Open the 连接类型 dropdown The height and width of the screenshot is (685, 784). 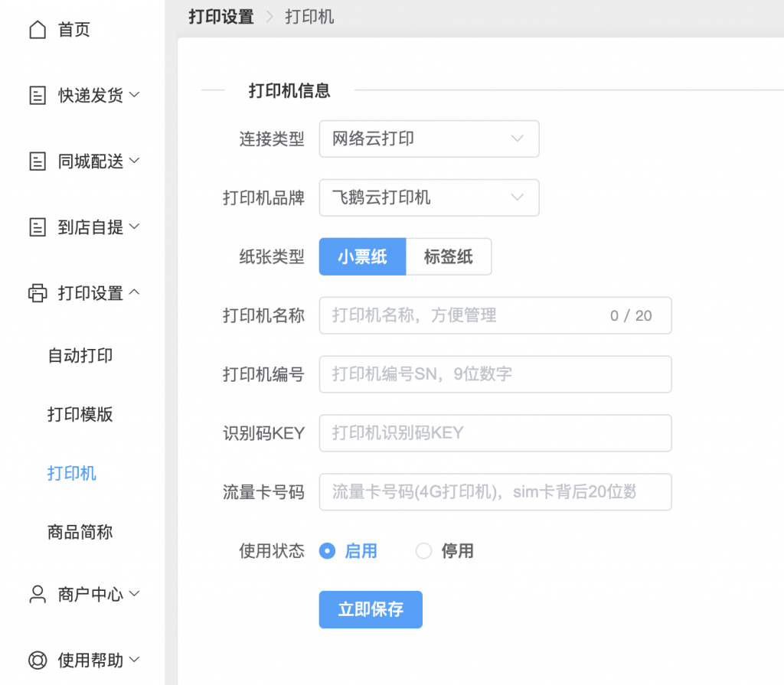(x=429, y=139)
